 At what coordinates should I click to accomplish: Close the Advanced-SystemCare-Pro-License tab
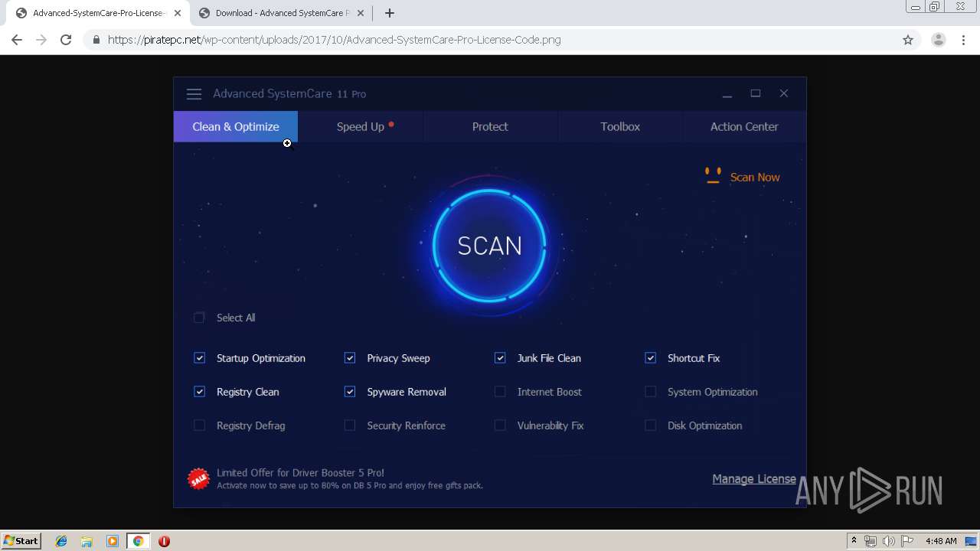178,13
